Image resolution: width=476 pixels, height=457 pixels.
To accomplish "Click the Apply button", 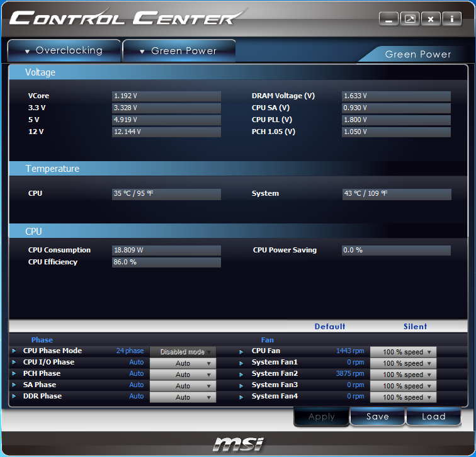I will pos(322,417).
